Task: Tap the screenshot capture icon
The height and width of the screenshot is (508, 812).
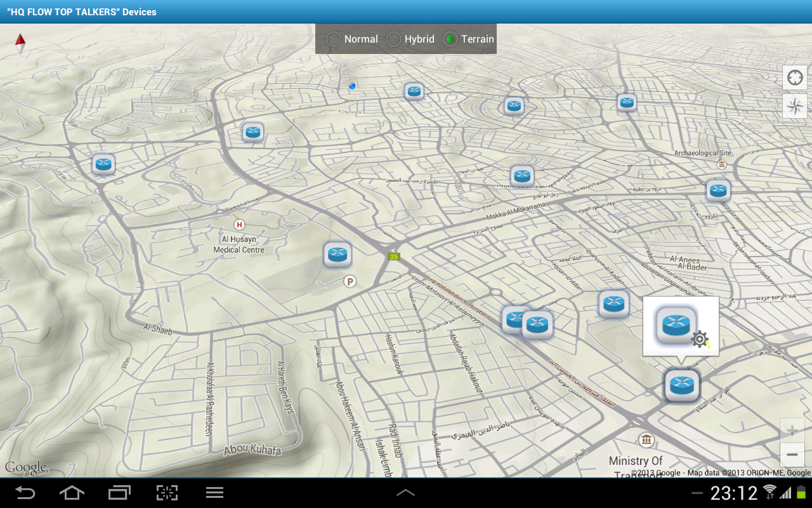Action: tap(167, 493)
